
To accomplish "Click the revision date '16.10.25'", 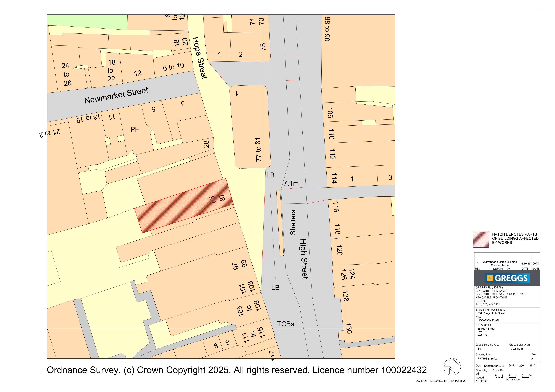I will [525, 264].
